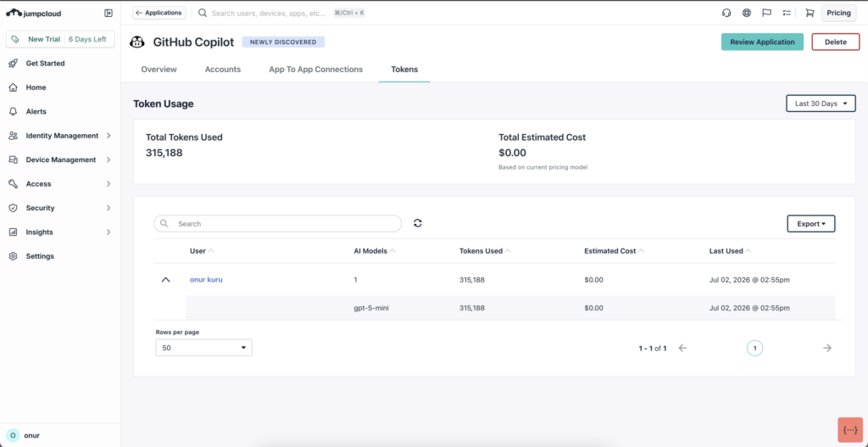Expand the Insights menu chevron
The height and width of the screenshot is (447, 868).
[108, 232]
